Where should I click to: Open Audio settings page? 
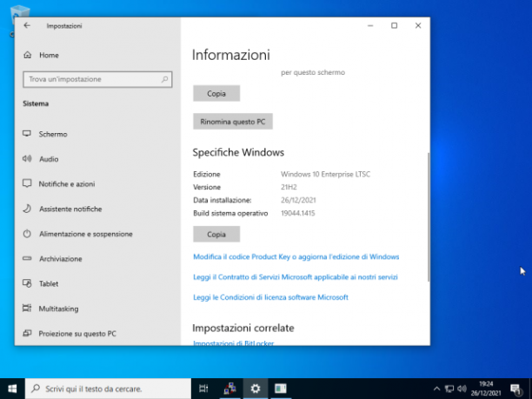tap(49, 159)
